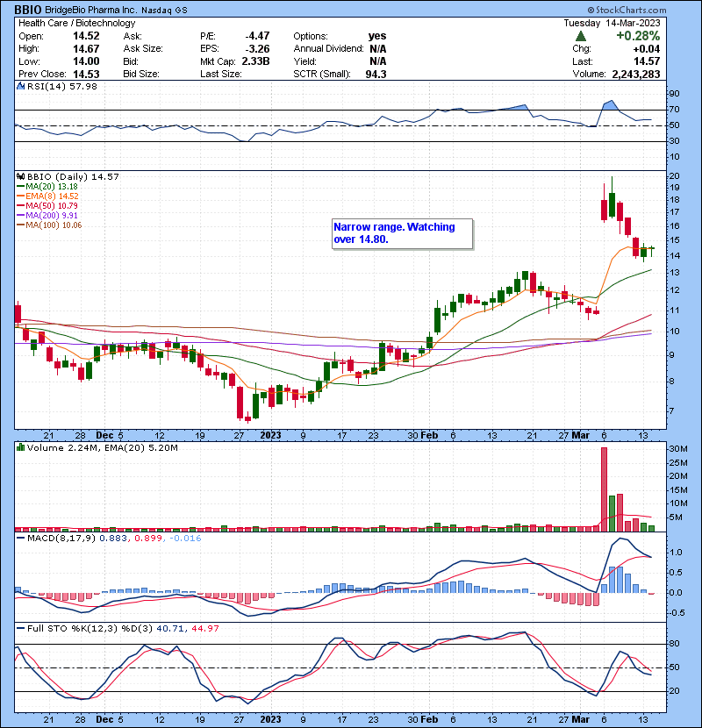Click the stochastic %D value 44.97
The height and width of the screenshot is (728, 702).
(x=204, y=628)
